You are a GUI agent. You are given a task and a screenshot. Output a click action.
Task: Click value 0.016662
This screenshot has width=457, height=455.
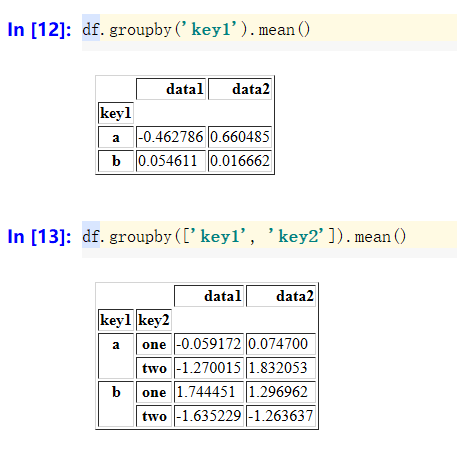coord(240,161)
